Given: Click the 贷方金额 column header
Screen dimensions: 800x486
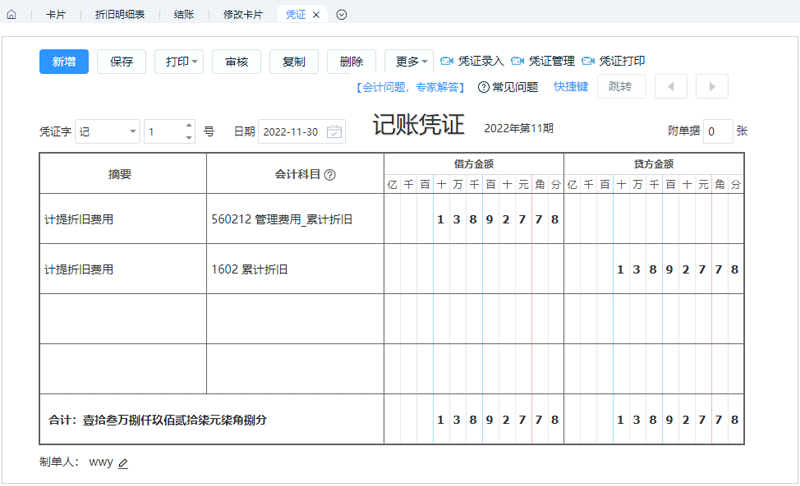Looking at the screenshot, I should [654, 164].
